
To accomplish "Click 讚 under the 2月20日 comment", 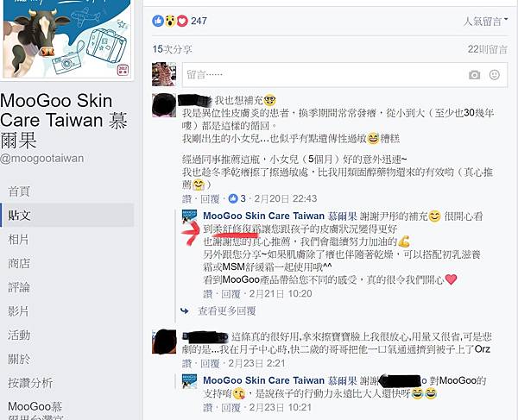I will [x=186, y=198].
